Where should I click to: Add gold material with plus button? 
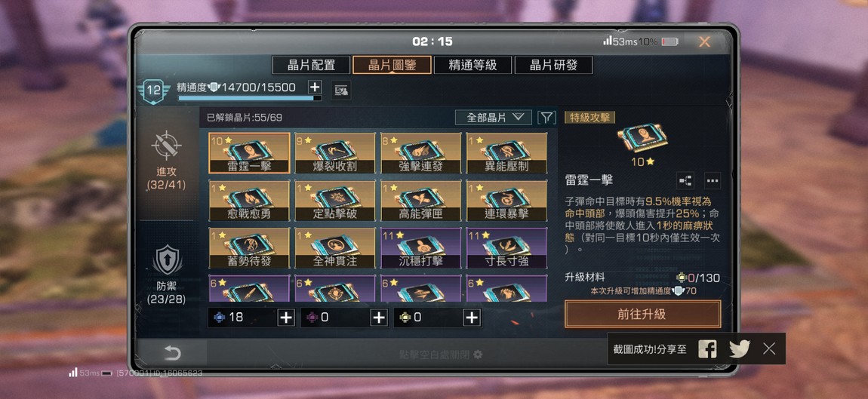[472, 318]
